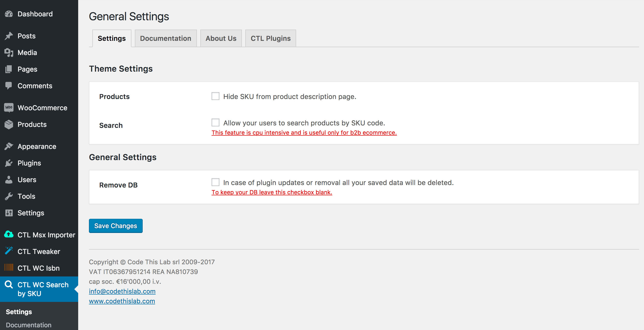Click the CTL Msx Importer cloud icon

9,235
